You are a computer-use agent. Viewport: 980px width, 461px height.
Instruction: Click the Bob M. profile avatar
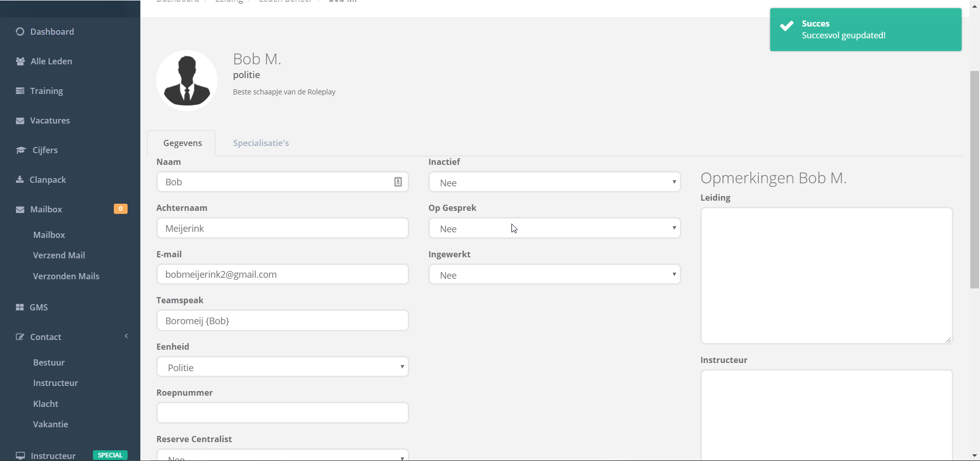point(187,81)
